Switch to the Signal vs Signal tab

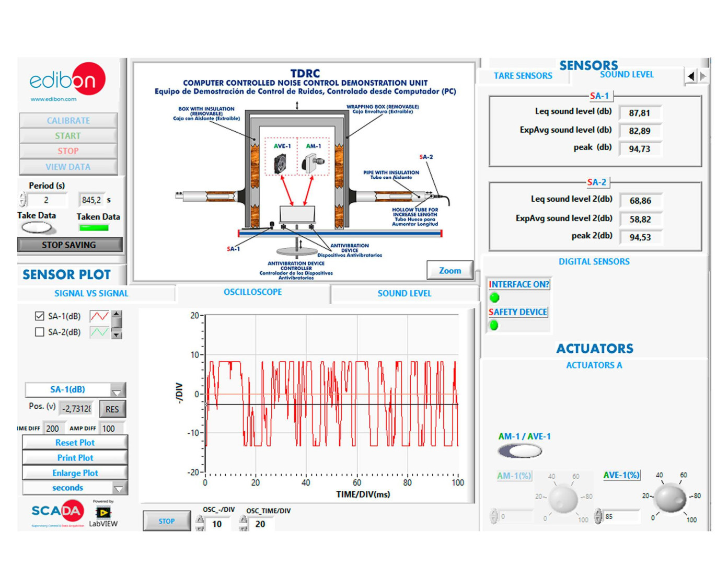pyautogui.click(x=91, y=293)
